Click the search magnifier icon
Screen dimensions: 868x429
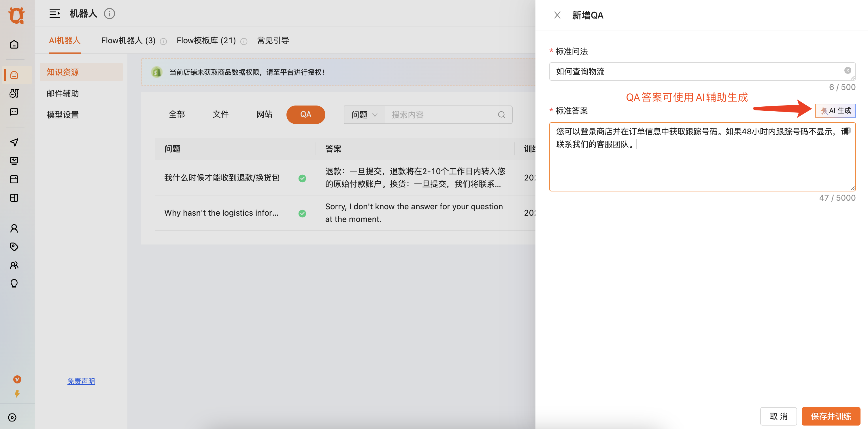point(501,115)
